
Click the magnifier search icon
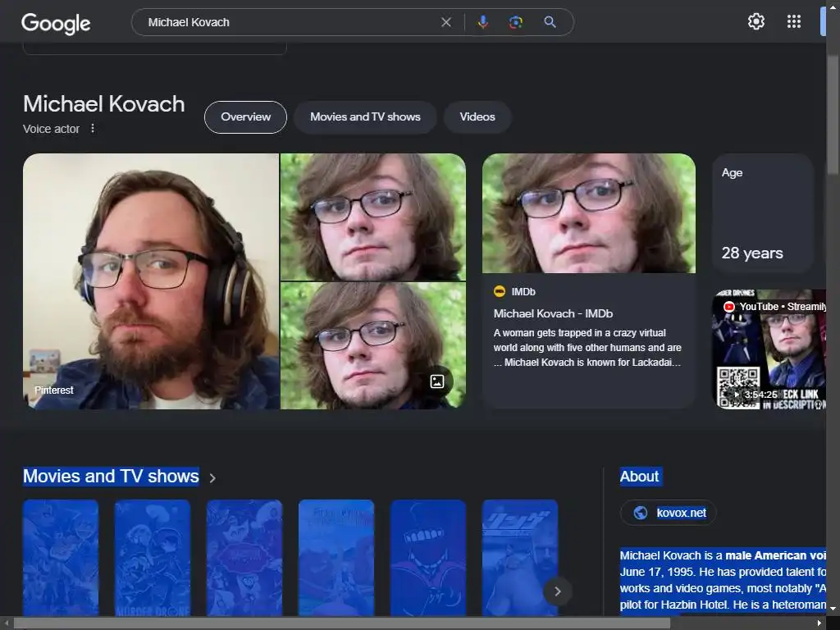tap(550, 22)
